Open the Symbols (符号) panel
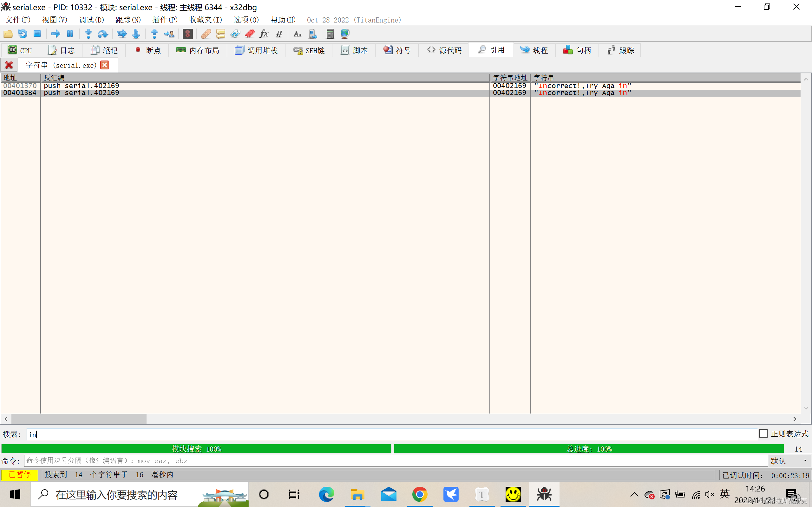The height and width of the screenshot is (507, 812). pyautogui.click(x=396, y=50)
